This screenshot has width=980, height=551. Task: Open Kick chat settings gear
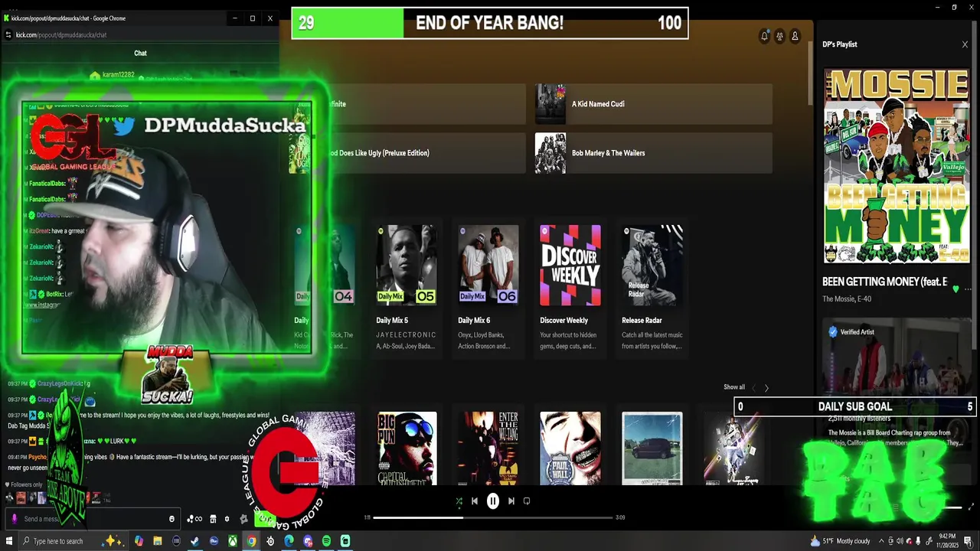[x=227, y=519]
